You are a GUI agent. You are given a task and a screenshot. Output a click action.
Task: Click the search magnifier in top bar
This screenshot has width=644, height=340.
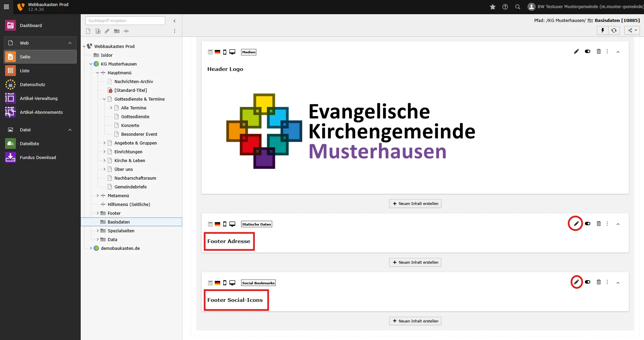(x=517, y=7)
